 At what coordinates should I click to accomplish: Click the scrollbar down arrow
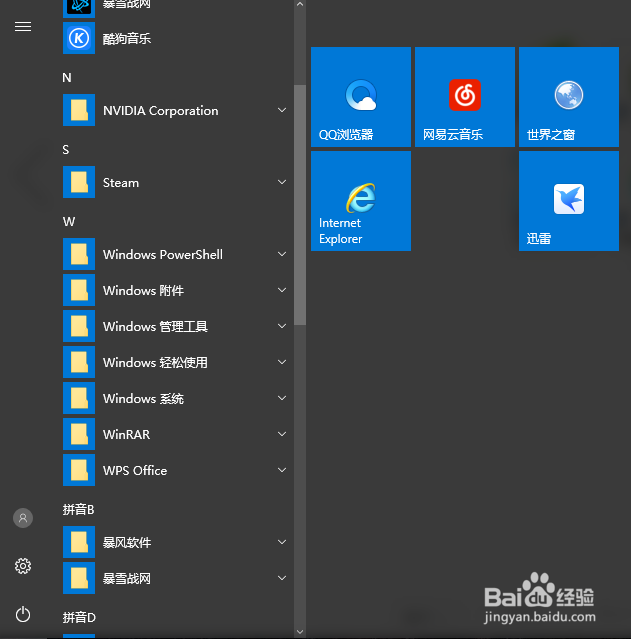click(x=300, y=632)
